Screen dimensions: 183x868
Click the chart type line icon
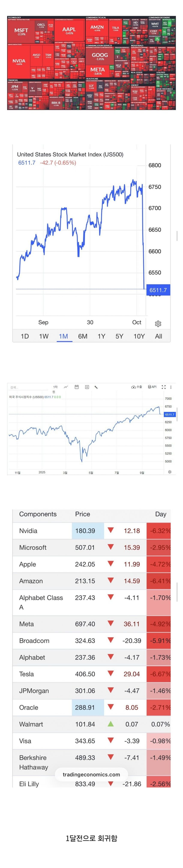pyautogui.click(x=66, y=387)
